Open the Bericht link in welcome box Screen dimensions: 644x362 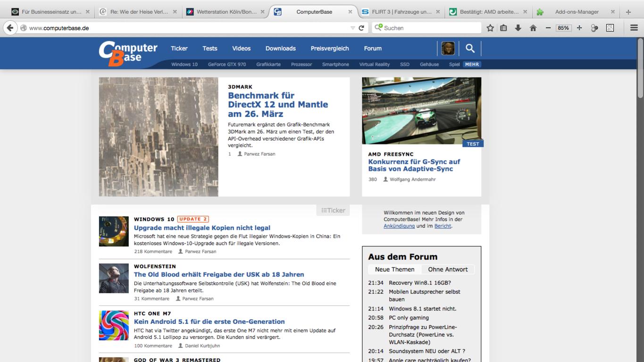(x=443, y=226)
